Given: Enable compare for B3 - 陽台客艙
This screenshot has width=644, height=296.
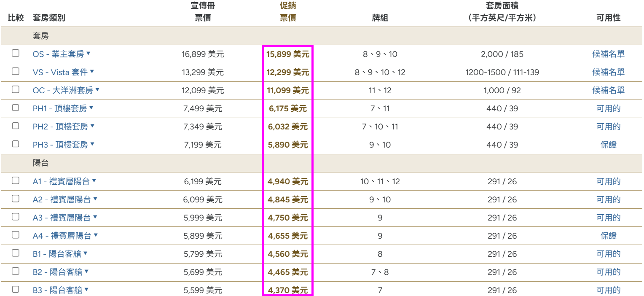Looking at the screenshot, I should 16,289.
